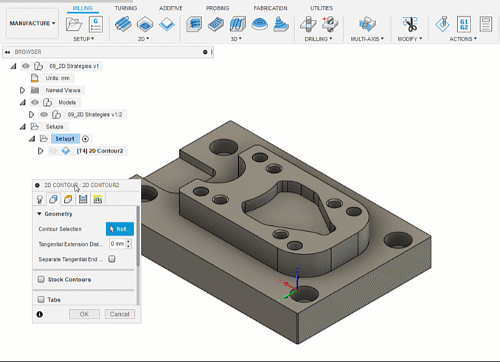This screenshot has width=500, height=362.
Task: Open the Geometry tab in 2D Contour dialog
Action: click(x=53, y=199)
